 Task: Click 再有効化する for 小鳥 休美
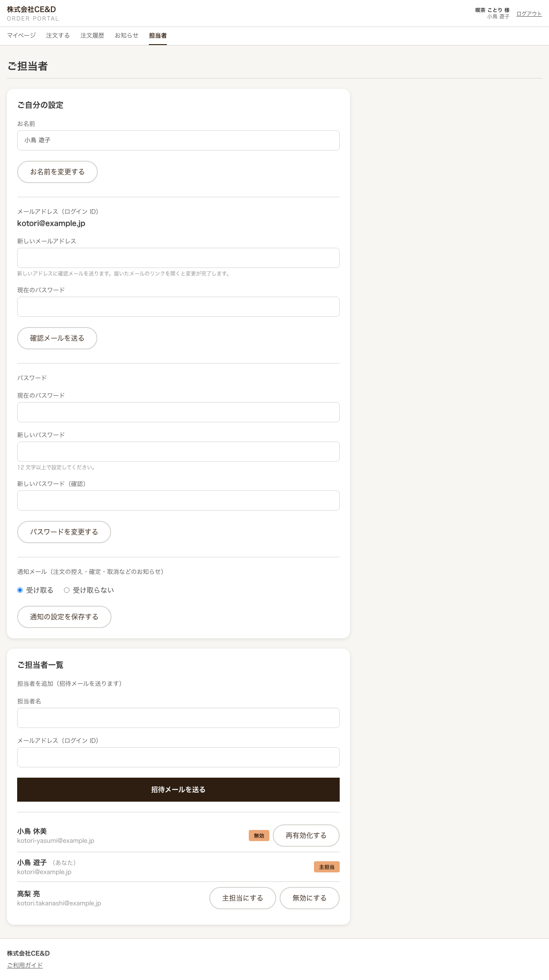(306, 836)
